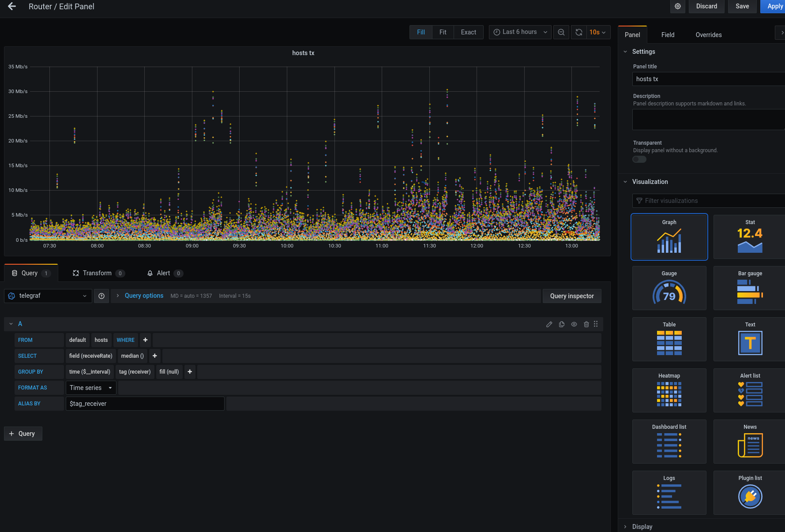Expand the Display section
The width and height of the screenshot is (785, 532).
tap(642, 527)
